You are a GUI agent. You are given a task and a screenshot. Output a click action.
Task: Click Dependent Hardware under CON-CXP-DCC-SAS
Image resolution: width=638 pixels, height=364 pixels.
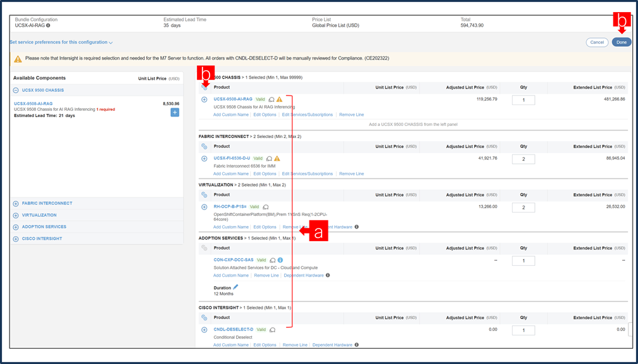coord(304,275)
